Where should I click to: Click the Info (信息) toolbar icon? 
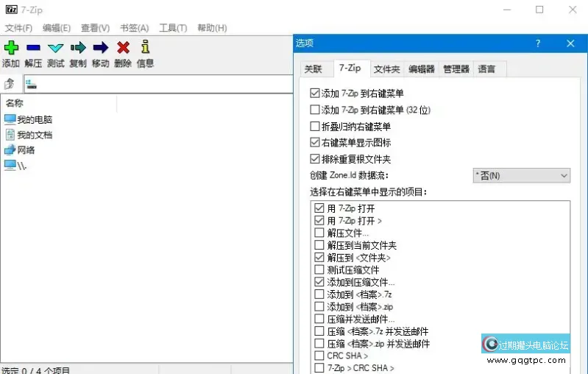pos(145,47)
